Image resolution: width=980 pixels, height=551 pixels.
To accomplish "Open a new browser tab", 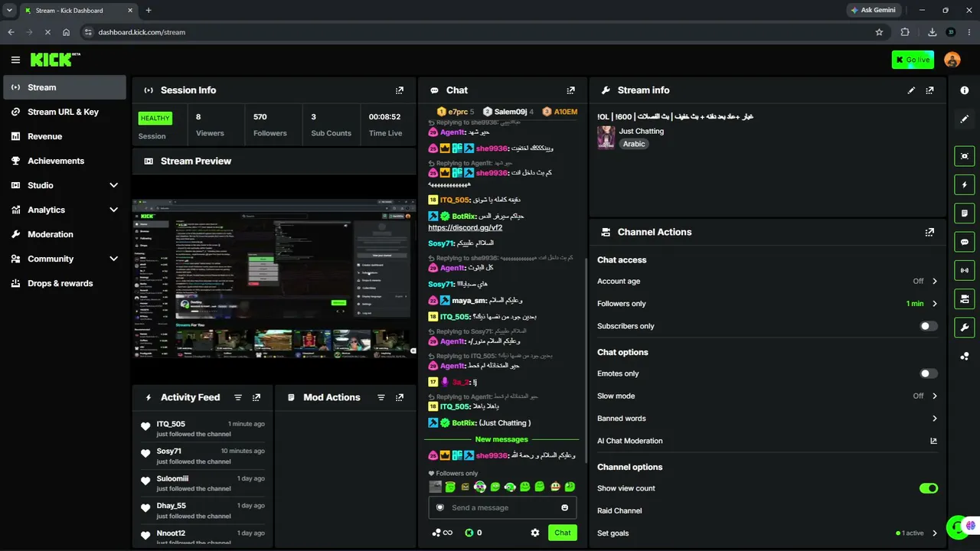I will [149, 11].
